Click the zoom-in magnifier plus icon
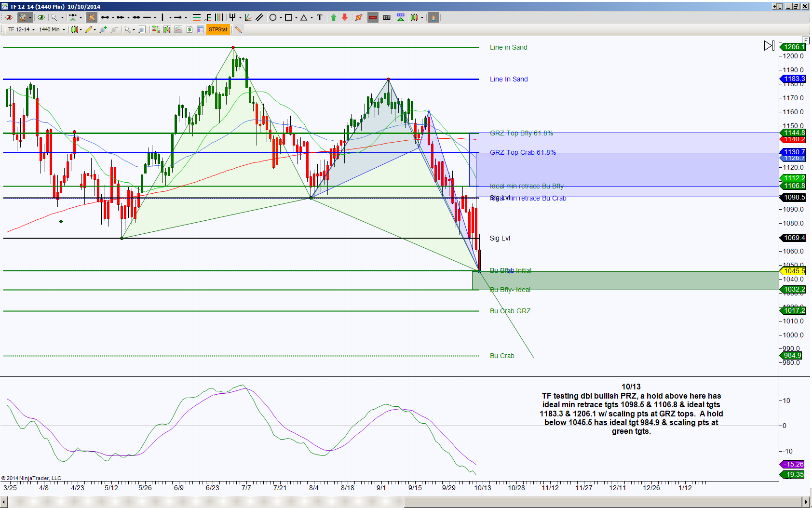The width and height of the screenshot is (812, 508). [103, 29]
